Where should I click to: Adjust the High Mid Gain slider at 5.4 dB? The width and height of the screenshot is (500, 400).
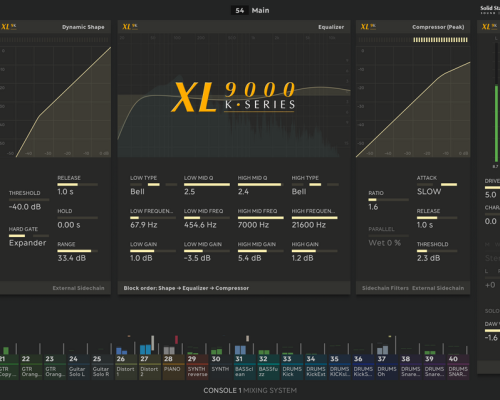[261, 251]
